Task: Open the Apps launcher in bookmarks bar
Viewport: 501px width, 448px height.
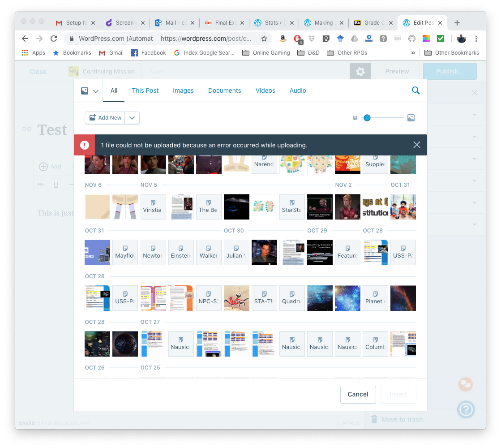Action: 34,53
